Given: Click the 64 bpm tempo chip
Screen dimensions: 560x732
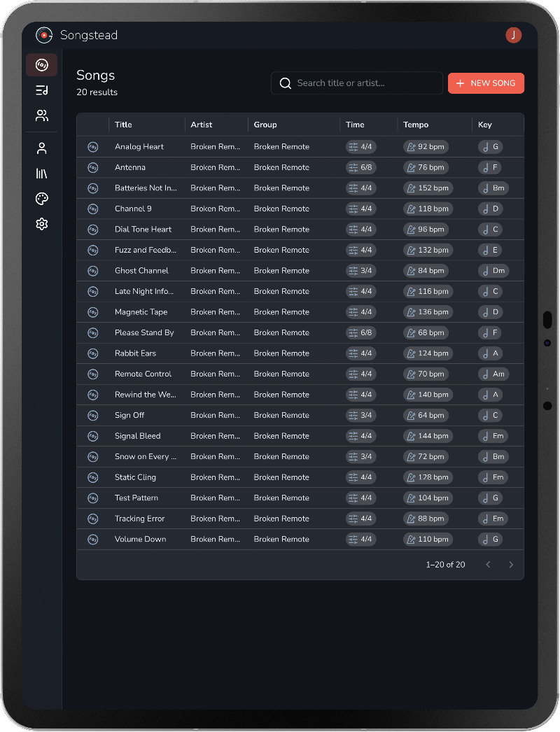Looking at the screenshot, I should [x=426, y=416].
